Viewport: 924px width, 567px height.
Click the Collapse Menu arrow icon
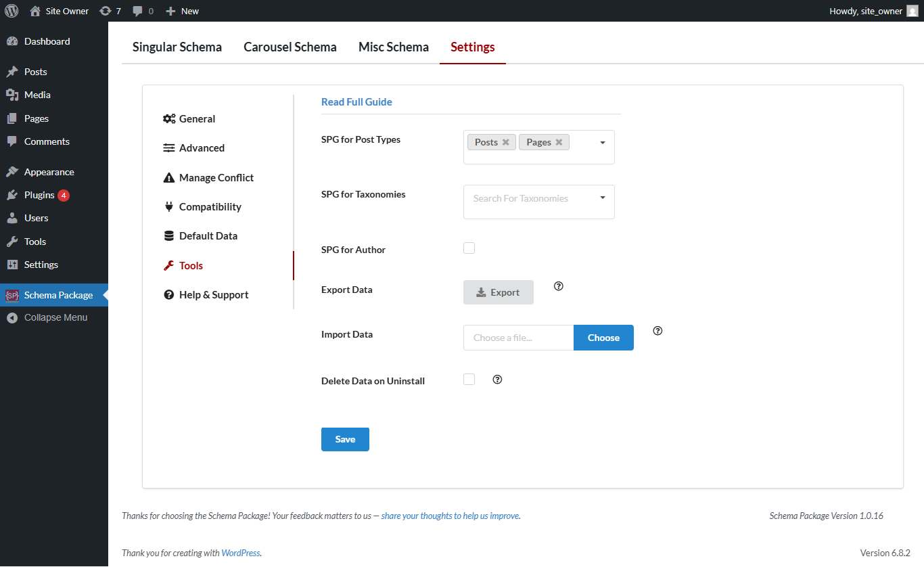(x=12, y=318)
